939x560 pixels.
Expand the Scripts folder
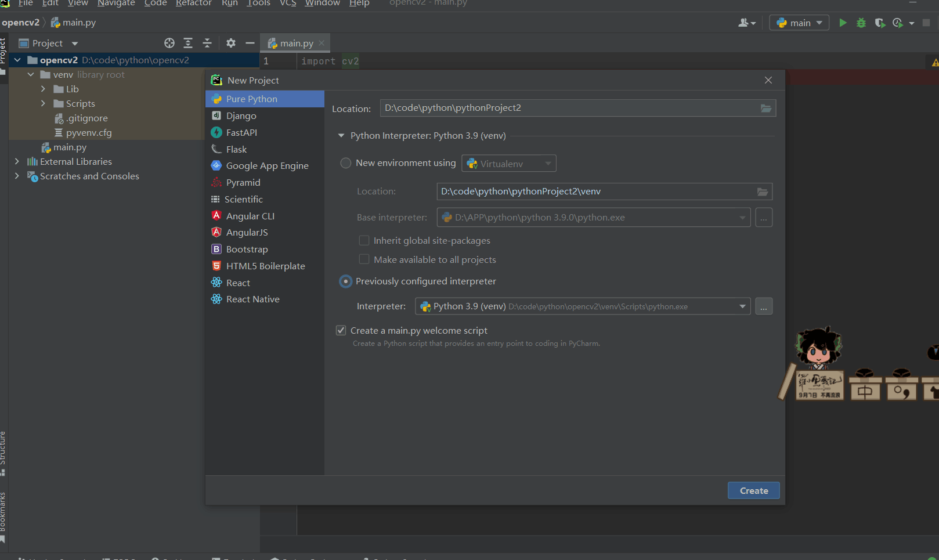(43, 103)
